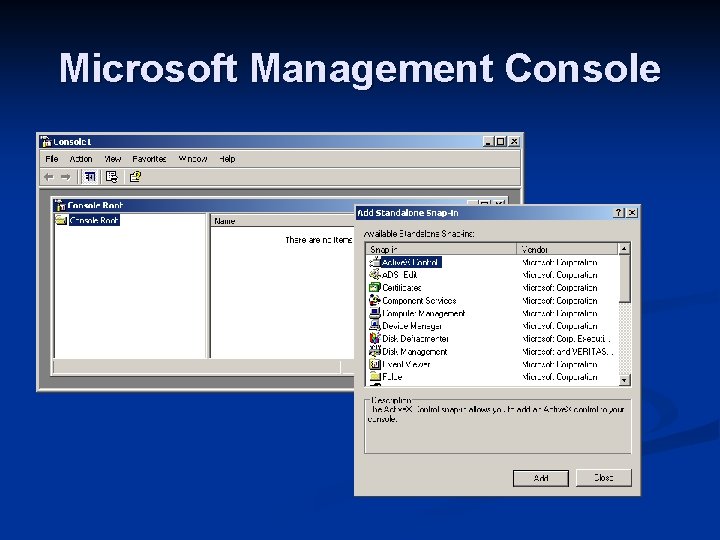Select Event Viewer in snap-in list
Viewport: 720px width, 540px height.
[406, 364]
